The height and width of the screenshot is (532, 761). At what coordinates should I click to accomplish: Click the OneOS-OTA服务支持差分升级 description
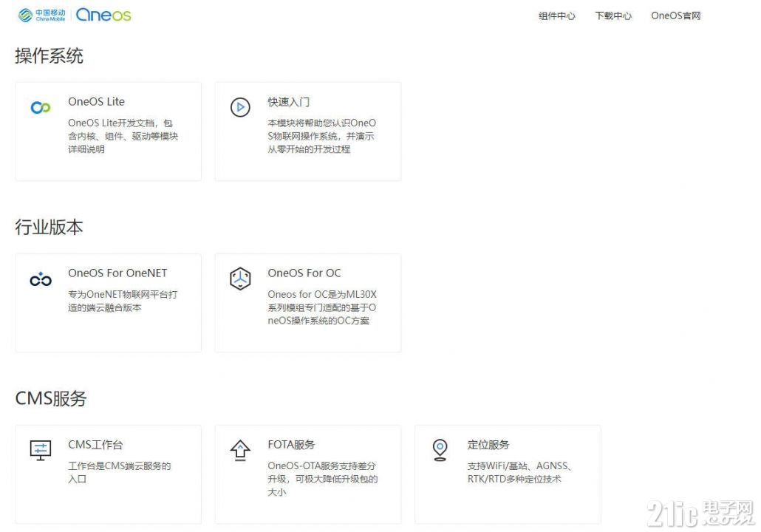(323, 479)
